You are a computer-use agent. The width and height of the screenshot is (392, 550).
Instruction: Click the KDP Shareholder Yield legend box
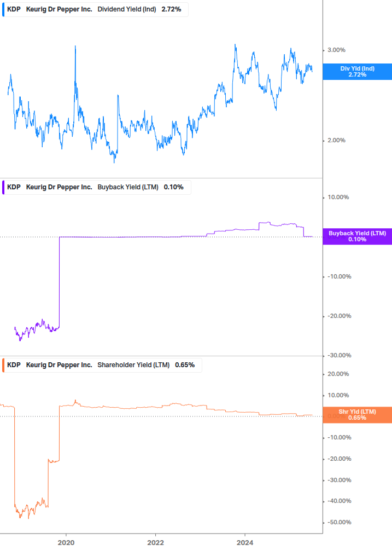[x=102, y=365]
